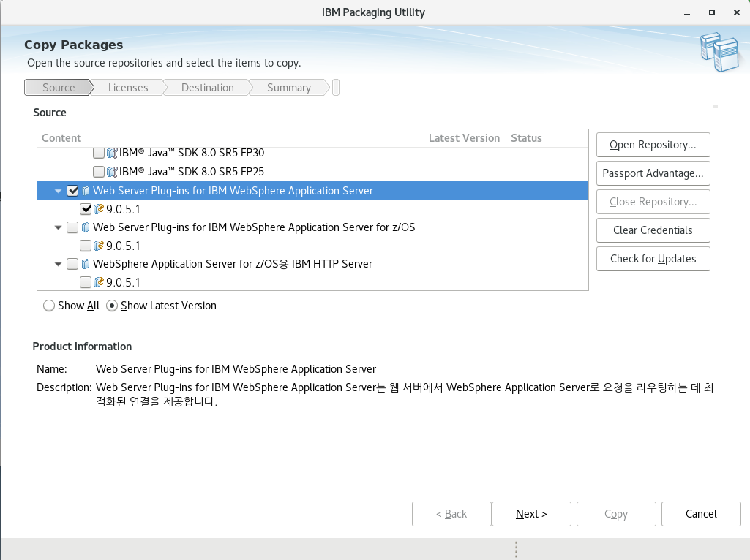This screenshot has height=560, width=750.
Task: Check Web Server Plug-ins for z/OS package
Action: (72, 227)
